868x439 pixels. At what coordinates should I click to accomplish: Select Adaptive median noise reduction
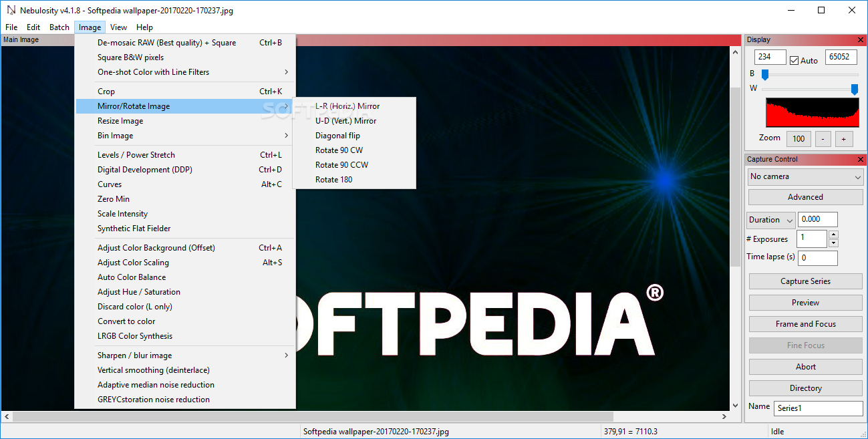point(185,385)
